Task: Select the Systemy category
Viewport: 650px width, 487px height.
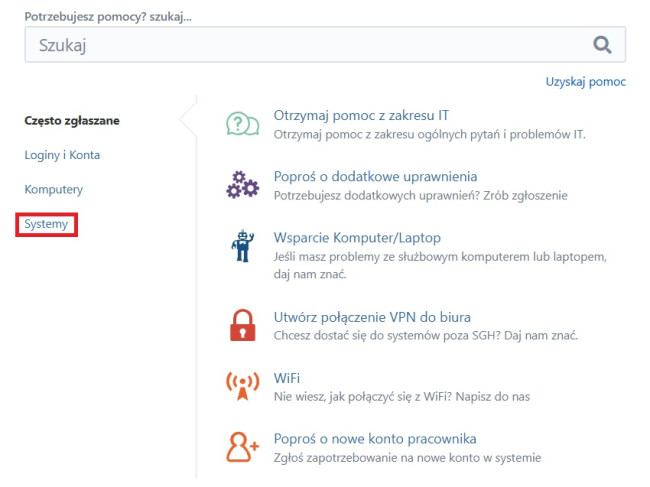Action: click(47, 224)
